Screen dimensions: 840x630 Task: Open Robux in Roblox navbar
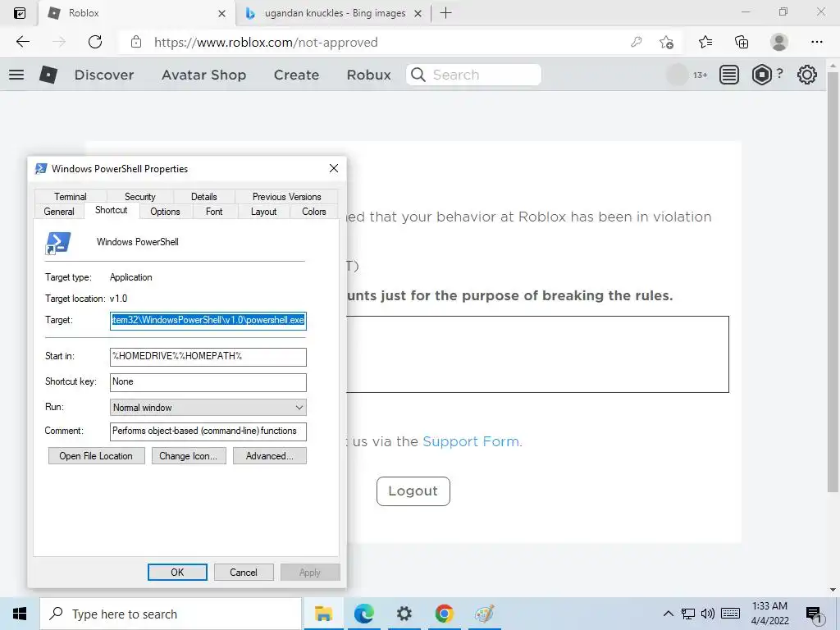[368, 75]
